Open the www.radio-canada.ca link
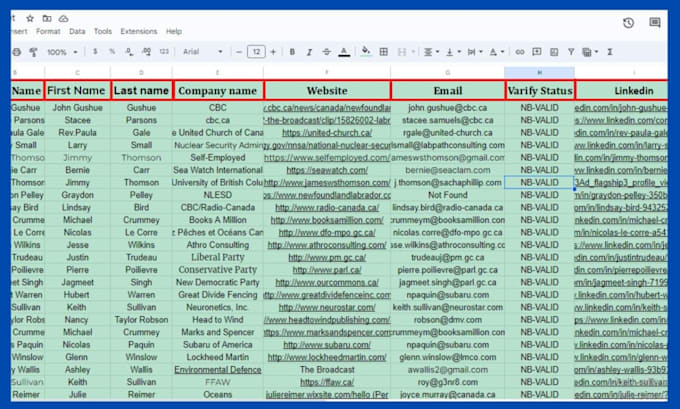Image resolution: width=680 pixels, height=409 pixels. (x=327, y=208)
